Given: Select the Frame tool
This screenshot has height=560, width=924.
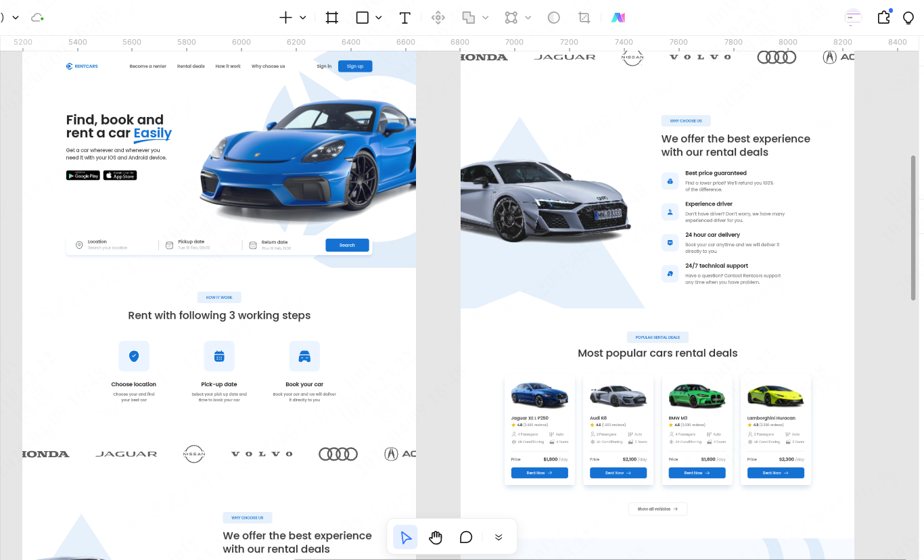Looking at the screenshot, I should 331,18.
